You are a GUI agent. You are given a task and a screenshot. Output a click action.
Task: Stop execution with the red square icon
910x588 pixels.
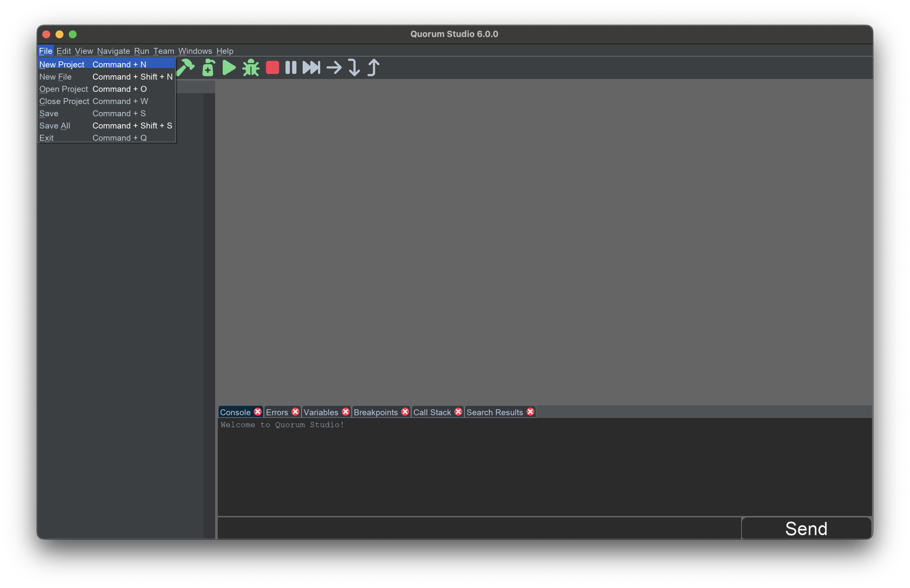272,68
